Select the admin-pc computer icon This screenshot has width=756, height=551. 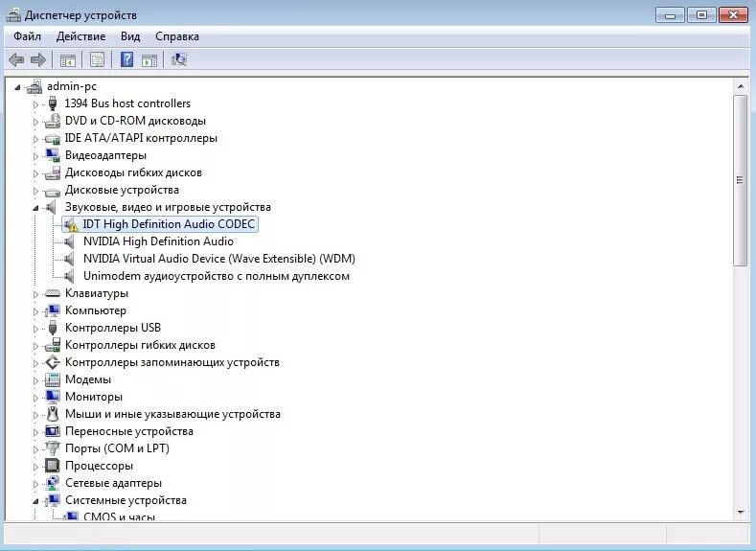point(34,87)
